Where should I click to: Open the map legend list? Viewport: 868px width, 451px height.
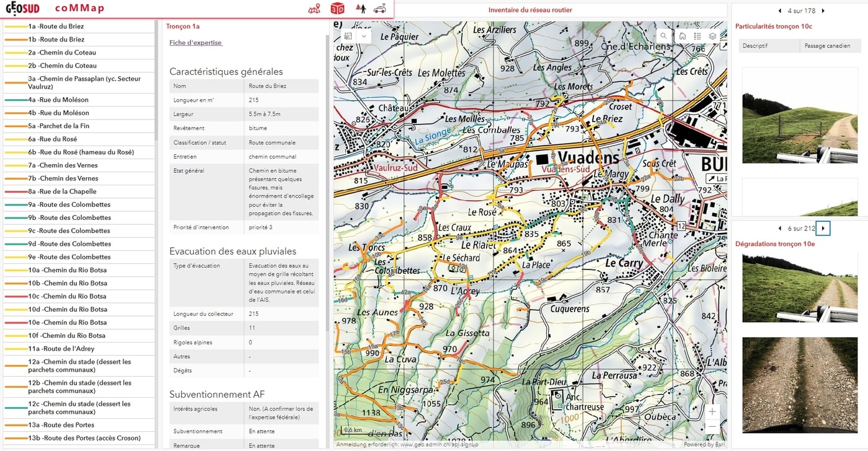point(697,36)
